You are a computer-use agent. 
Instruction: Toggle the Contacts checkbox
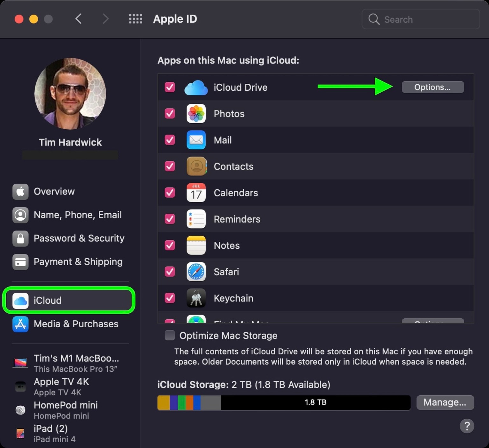[x=170, y=166]
